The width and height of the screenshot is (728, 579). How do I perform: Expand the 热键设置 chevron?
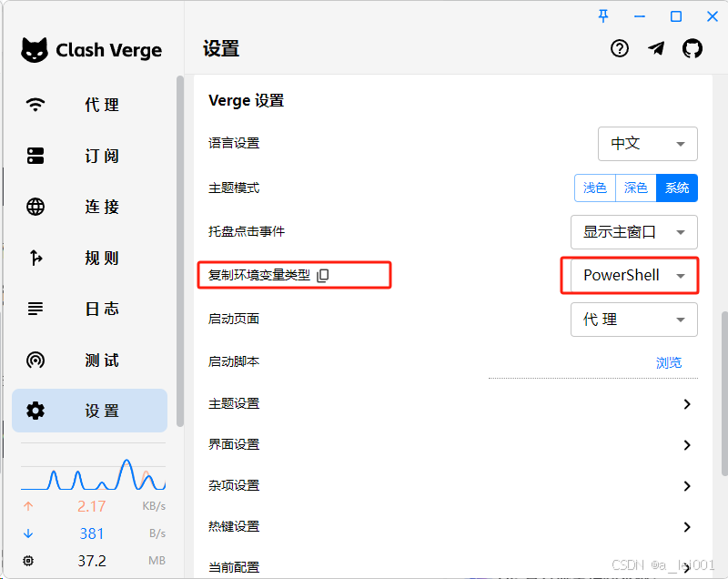click(x=687, y=527)
